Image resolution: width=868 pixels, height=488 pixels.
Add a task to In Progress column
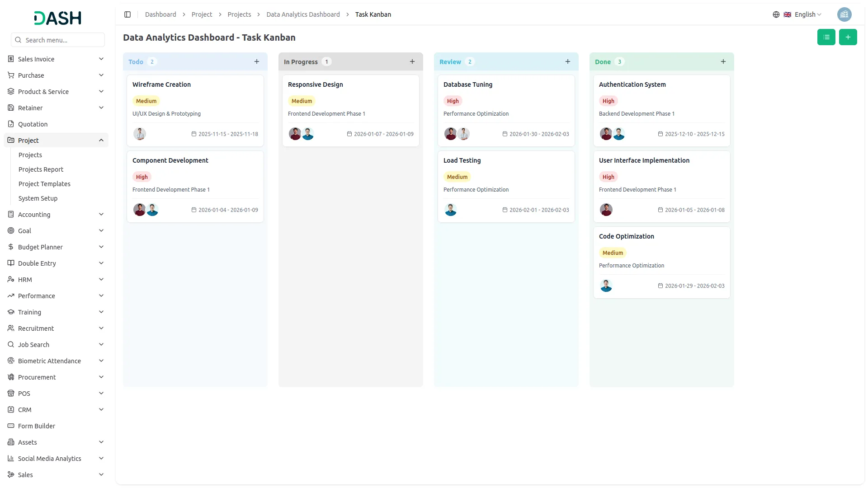tap(412, 62)
